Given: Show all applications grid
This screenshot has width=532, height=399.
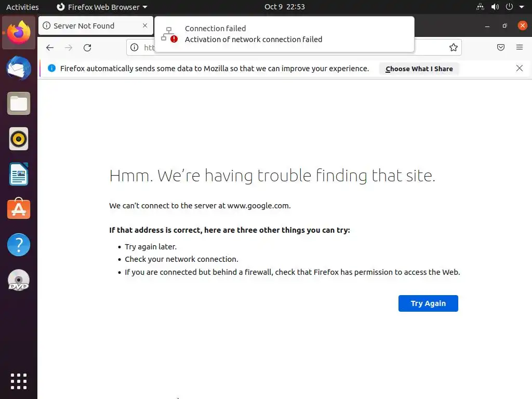Looking at the screenshot, I should coord(19,381).
